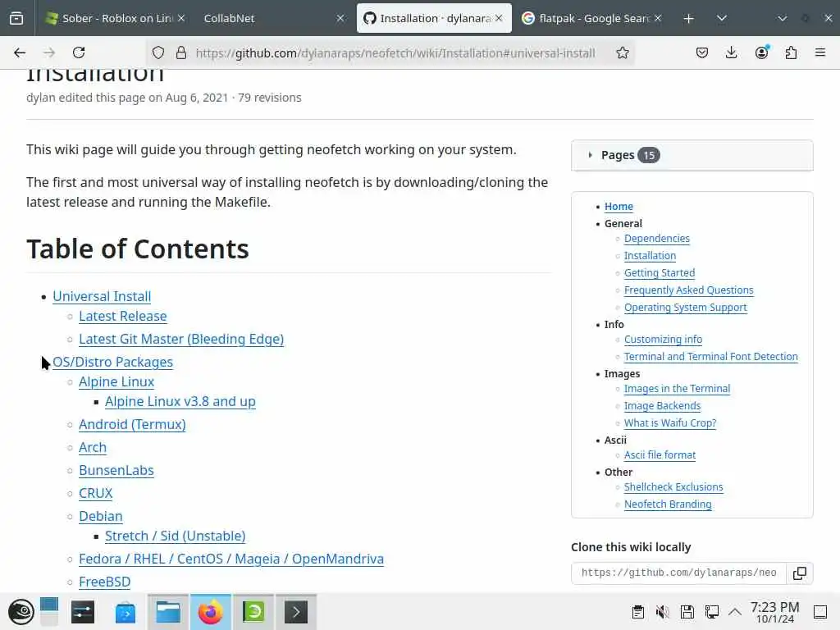This screenshot has height=630, width=840.
Task: Open the Extensions puzzle icon
Action: pos(791,52)
